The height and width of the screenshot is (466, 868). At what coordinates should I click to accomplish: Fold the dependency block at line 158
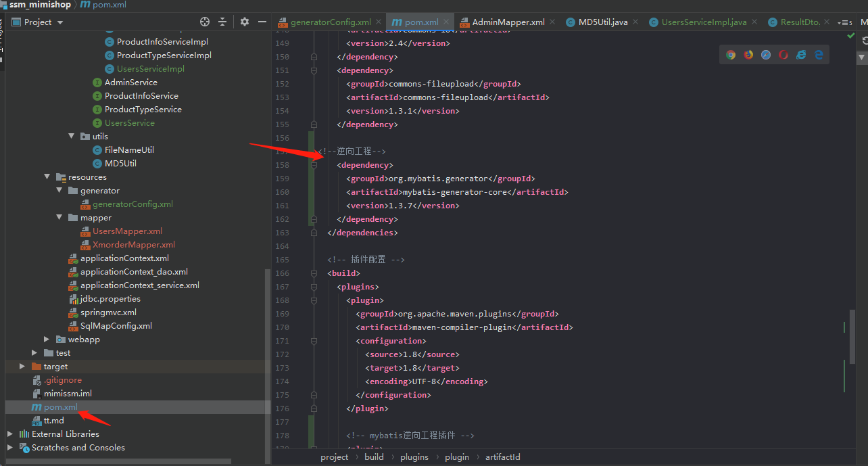click(314, 165)
